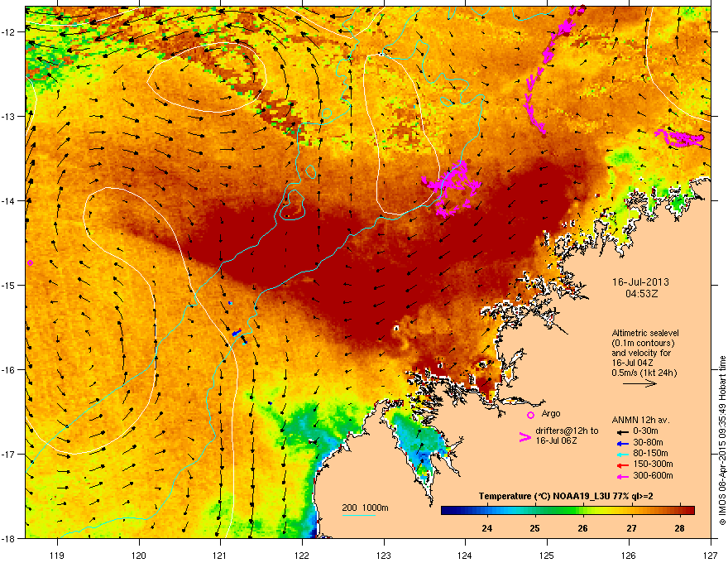Click the vertical IMOS copyright timestamp text
728x563 pixels.
(x=722, y=440)
